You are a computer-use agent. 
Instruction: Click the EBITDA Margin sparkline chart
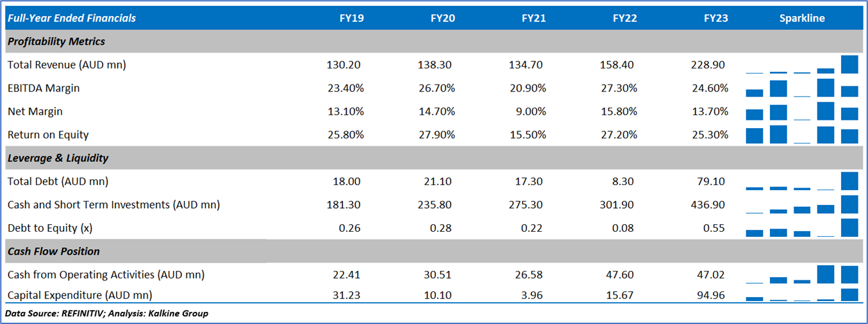click(801, 88)
